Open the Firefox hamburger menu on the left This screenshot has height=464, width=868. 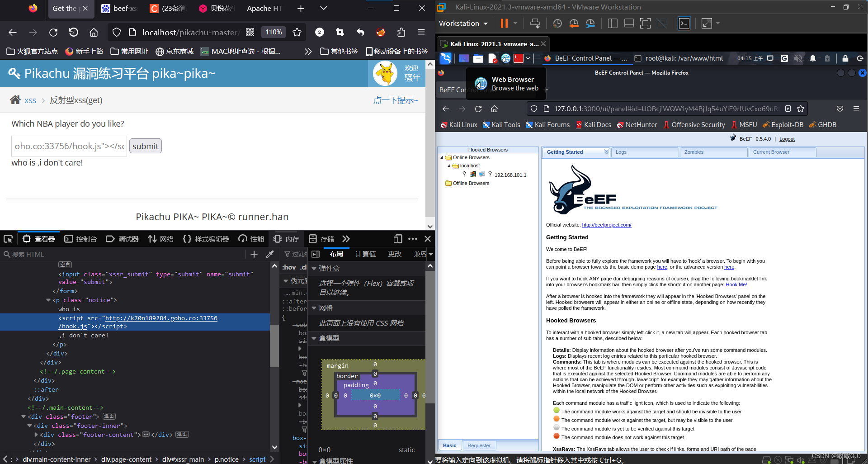click(x=421, y=32)
